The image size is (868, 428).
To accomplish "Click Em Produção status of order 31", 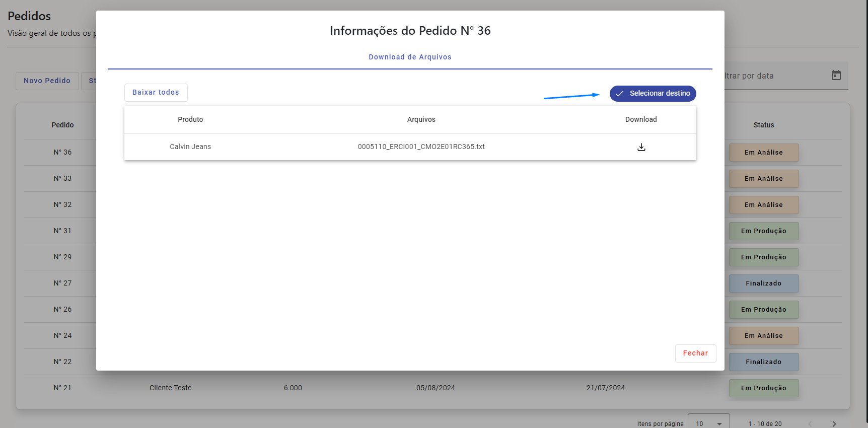I will (763, 231).
